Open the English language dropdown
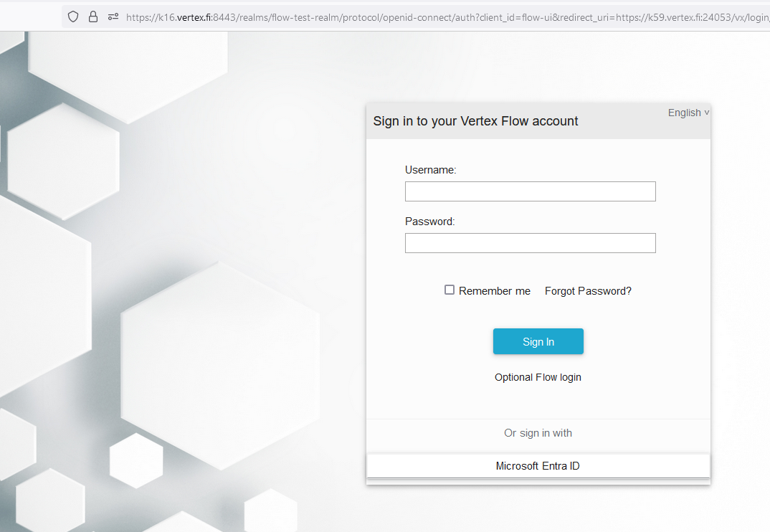 688,113
